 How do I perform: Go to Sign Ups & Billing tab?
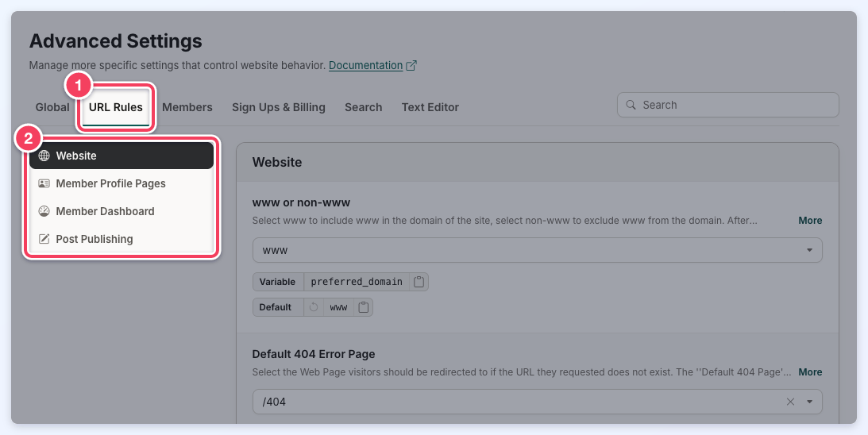pyautogui.click(x=279, y=107)
